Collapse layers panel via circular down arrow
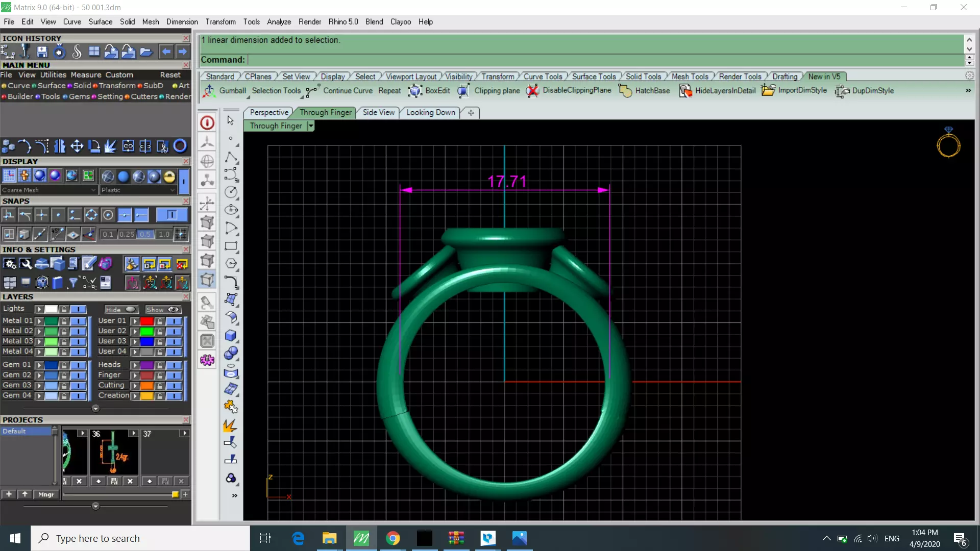This screenshot has width=980, height=551. coord(95,409)
